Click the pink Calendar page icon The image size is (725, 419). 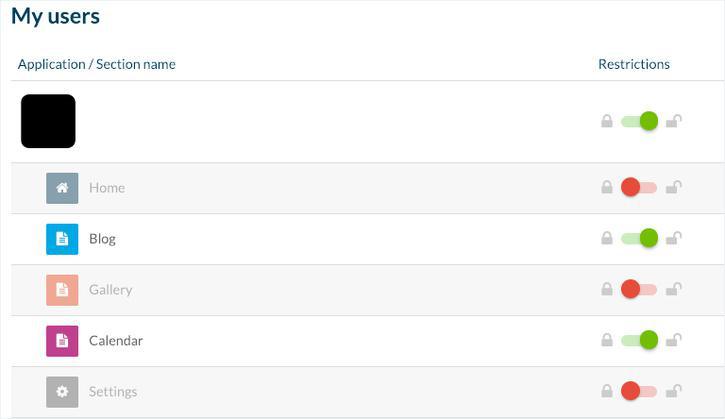(62, 341)
